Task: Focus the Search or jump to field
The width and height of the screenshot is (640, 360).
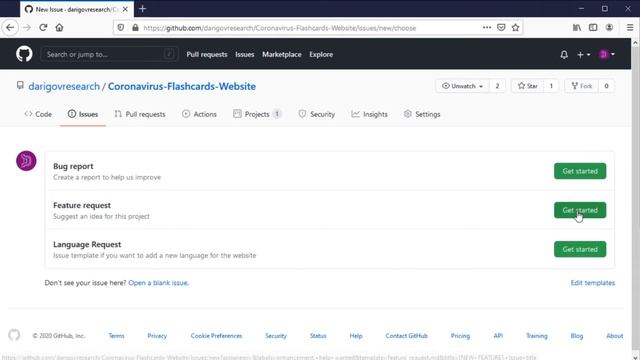Action: [109, 54]
